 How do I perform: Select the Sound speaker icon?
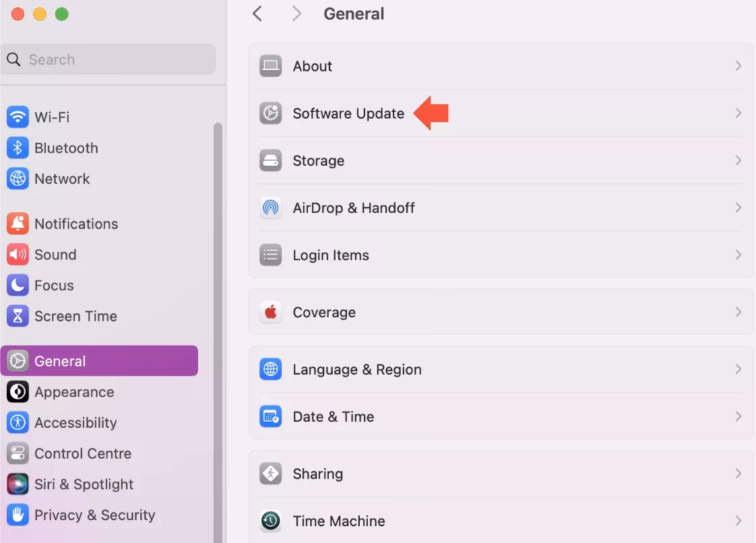(x=17, y=254)
